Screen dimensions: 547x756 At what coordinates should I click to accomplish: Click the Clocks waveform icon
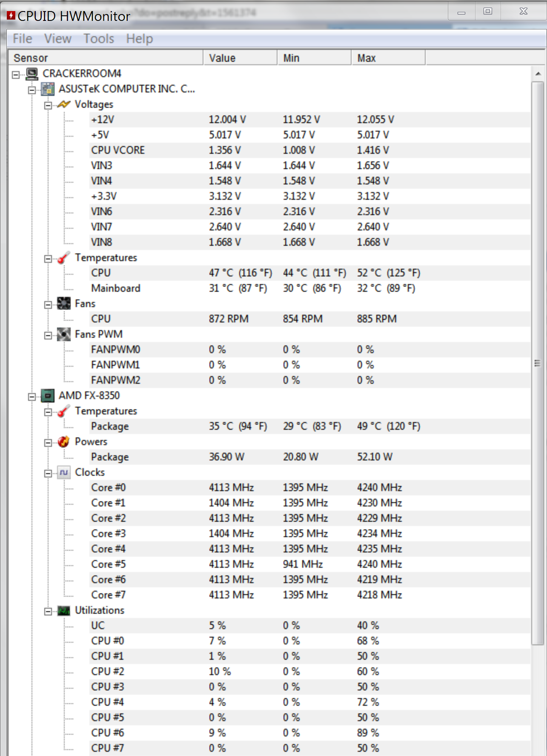64,472
